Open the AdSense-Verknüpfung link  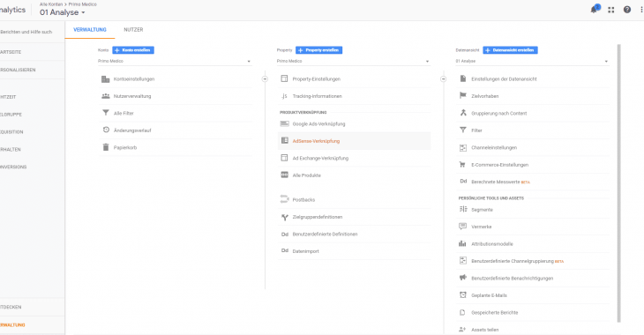coord(316,141)
